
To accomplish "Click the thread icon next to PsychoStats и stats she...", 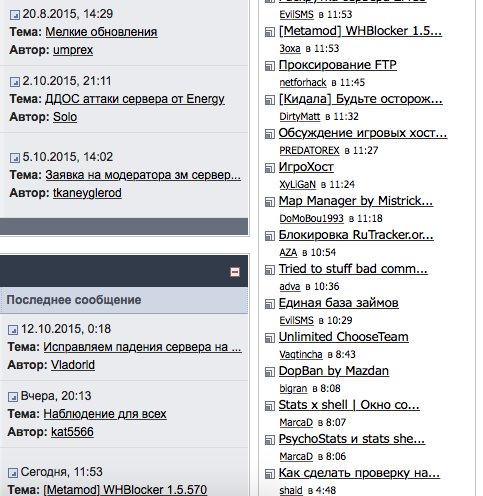I will coord(270,440).
